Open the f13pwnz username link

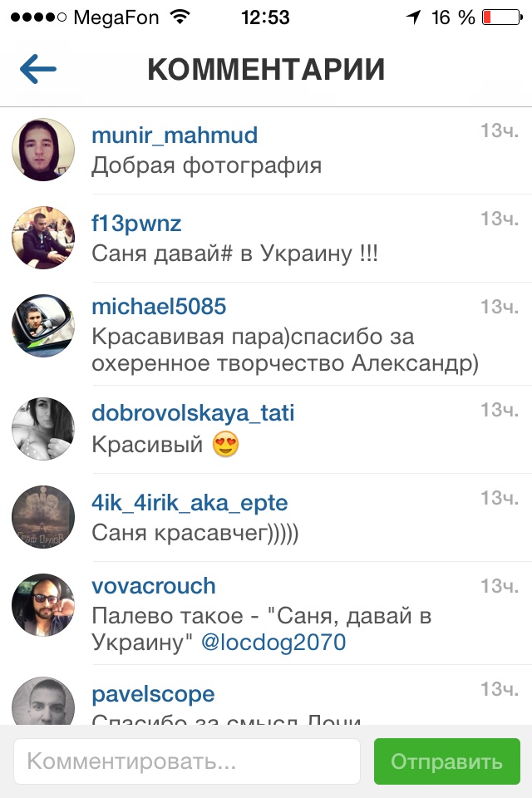pyautogui.click(x=136, y=224)
